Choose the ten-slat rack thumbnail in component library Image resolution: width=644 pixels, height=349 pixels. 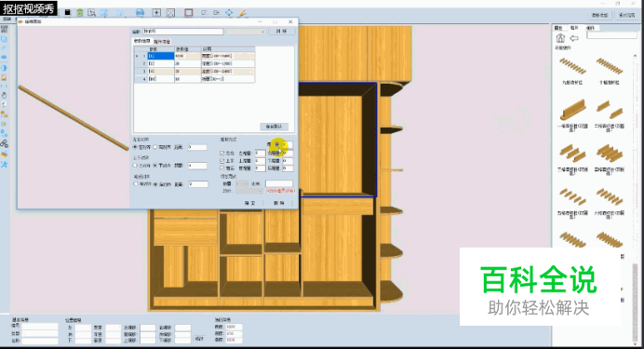tap(610, 66)
